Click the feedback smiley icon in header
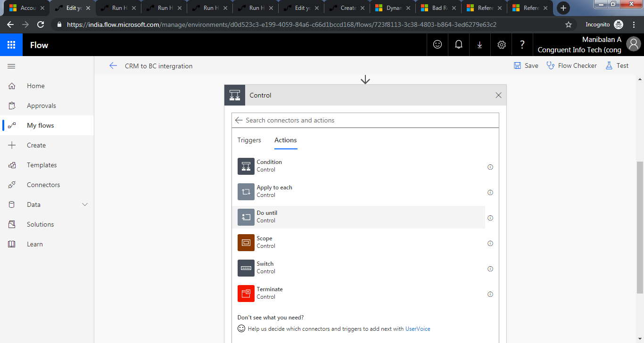The width and height of the screenshot is (644, 343). tap(438, 45)
